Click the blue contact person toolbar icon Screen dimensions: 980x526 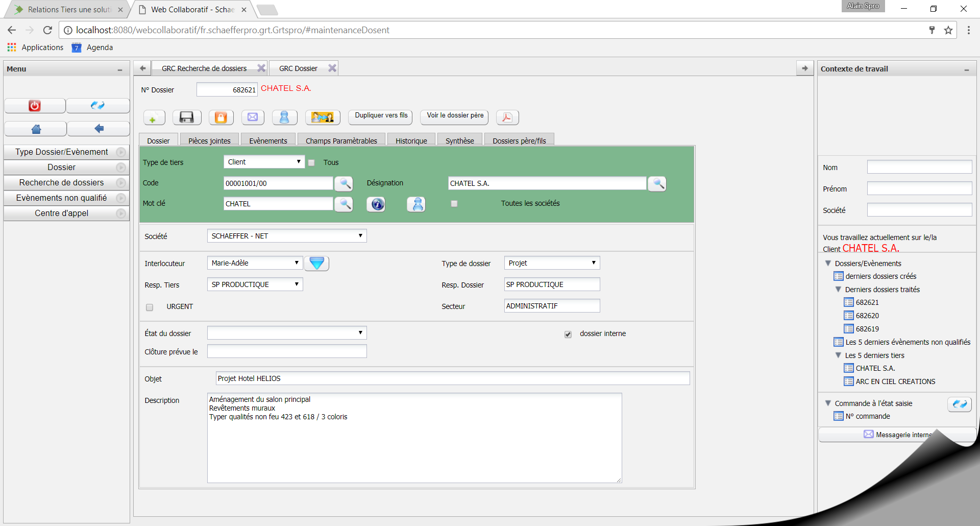(x=284, y=117)
